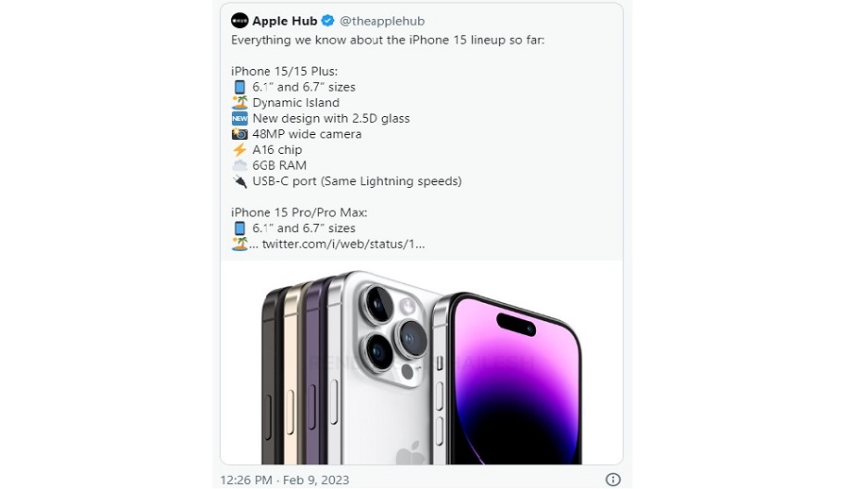Screen dimensions: 868x489
Task: Click the plug emoji beside USB-C port
Action: tap(240, 181)
